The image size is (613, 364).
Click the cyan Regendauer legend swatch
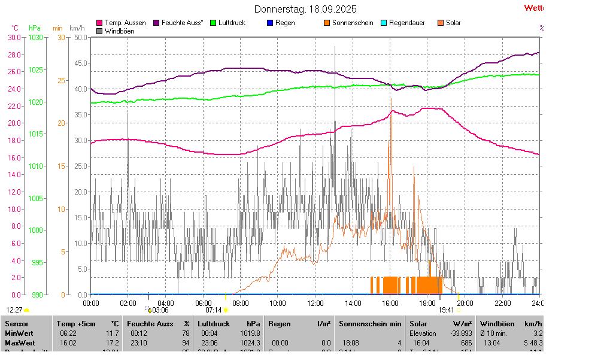[x=384, y=23]
